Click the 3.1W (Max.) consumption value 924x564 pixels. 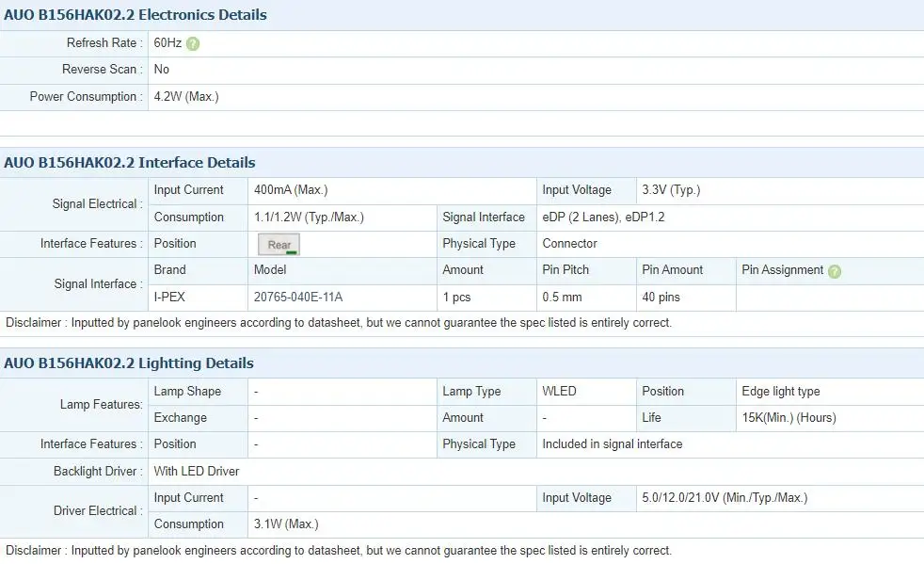[x=286, y=524]
